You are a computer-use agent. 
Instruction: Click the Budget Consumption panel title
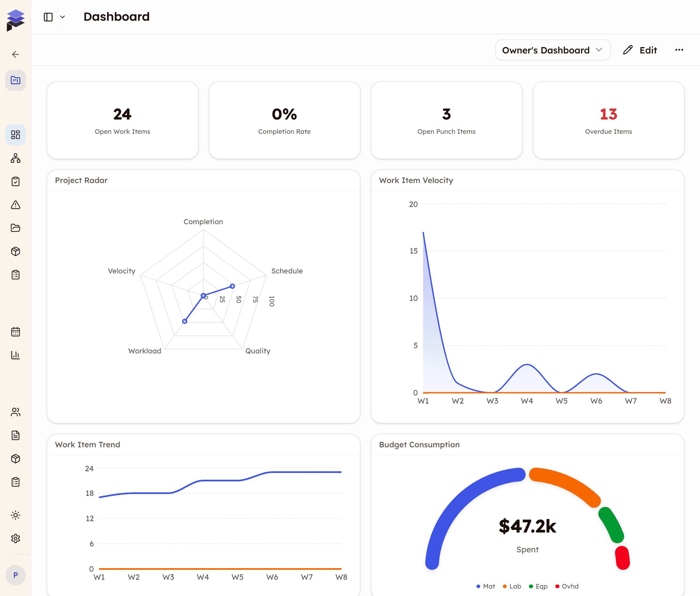pyautogui.click(x=419, y=445)
